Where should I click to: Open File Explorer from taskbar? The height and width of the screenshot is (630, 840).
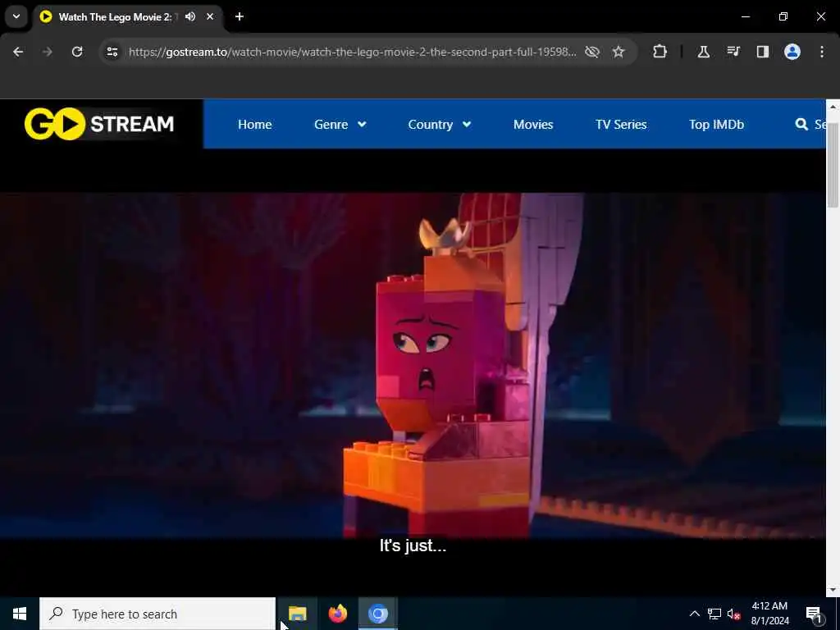(297, 614)
